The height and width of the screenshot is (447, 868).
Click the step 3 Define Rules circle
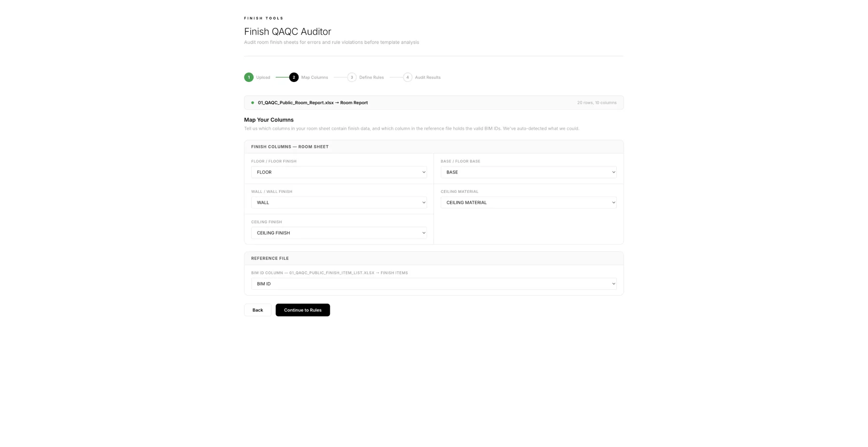coord(352,77)
